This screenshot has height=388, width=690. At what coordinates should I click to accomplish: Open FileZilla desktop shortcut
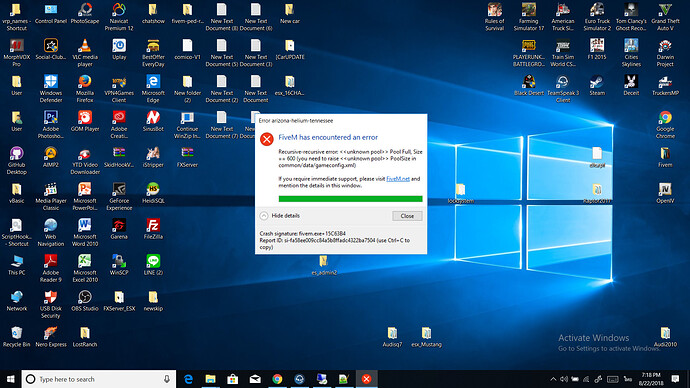click(153, 229)
